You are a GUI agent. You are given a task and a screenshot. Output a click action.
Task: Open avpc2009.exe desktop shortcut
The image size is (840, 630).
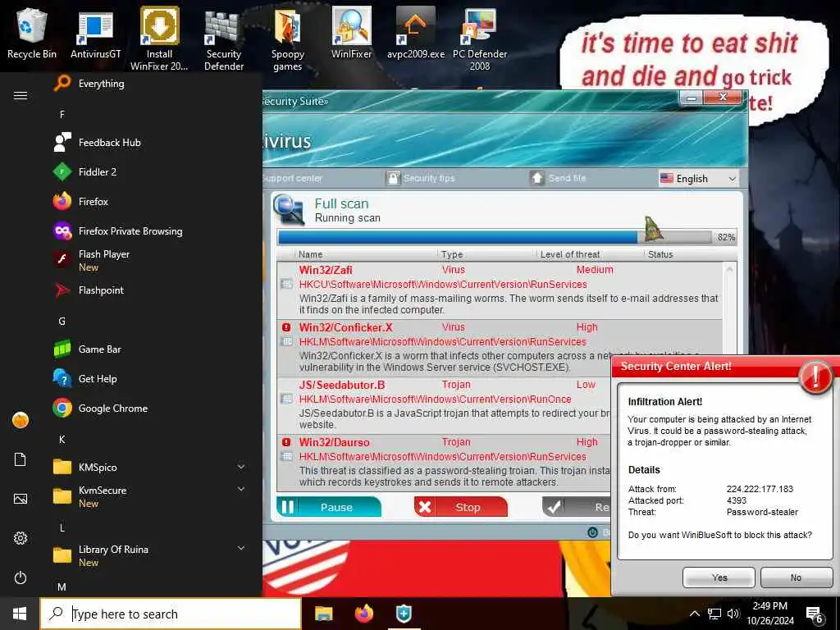coord(416,33)
